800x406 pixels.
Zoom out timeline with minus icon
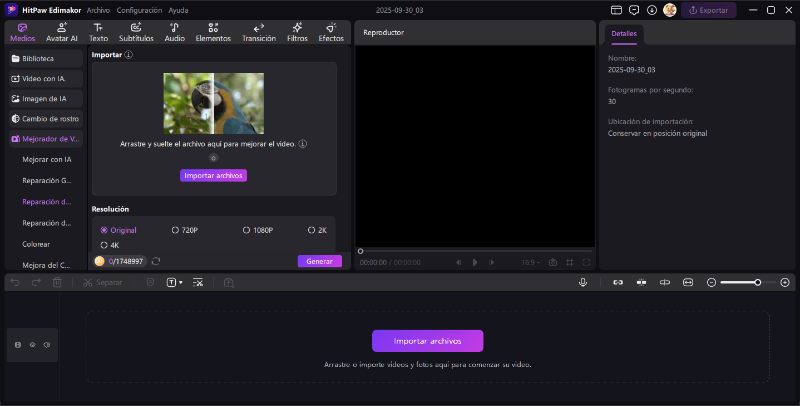click(x=711, y=282)
